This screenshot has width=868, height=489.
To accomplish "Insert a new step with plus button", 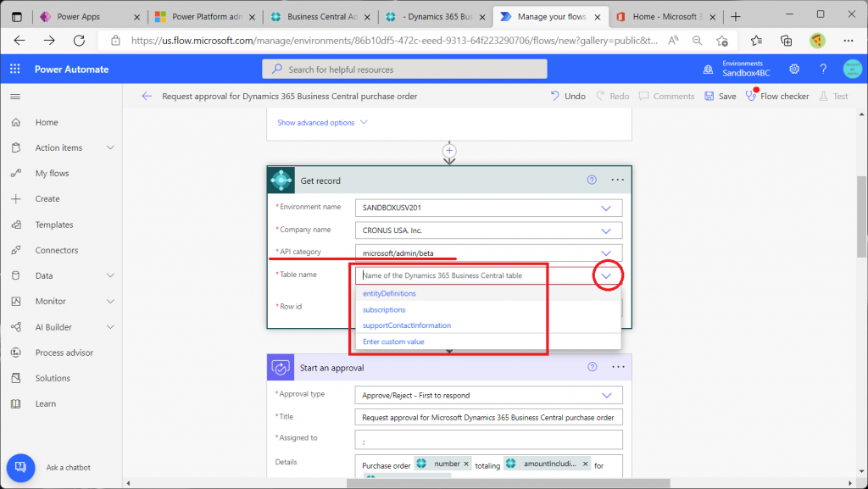I will click(x=449, y=151).
